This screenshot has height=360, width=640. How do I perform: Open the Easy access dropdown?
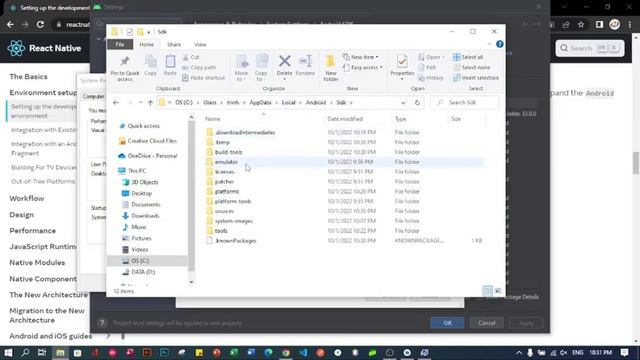tap(363, 67)
